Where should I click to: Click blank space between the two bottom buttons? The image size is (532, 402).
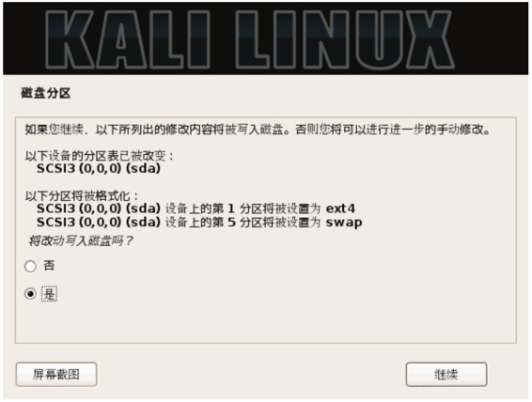coord(251,374)
